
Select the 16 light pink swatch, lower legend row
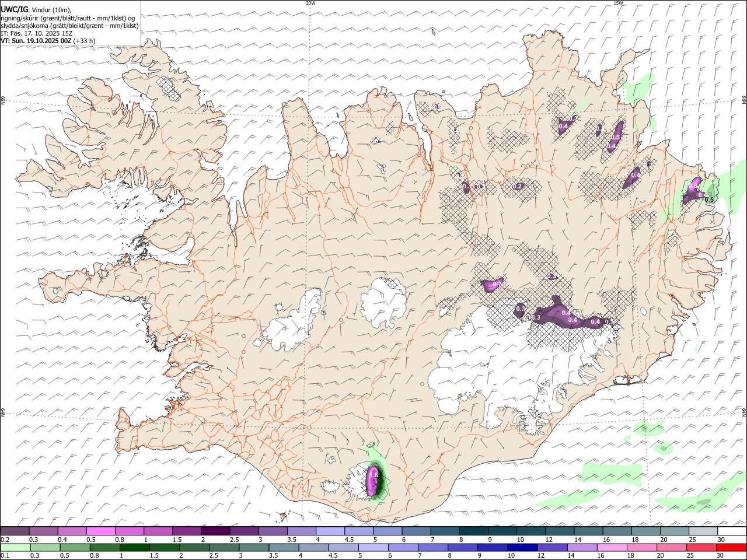(x=612, y=547)
